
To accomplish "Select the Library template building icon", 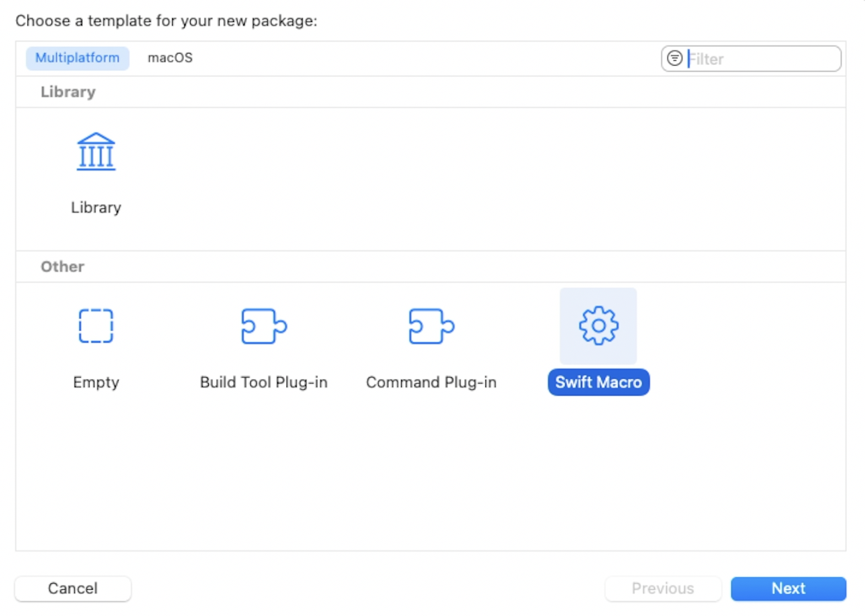I will tap(96, 151).
